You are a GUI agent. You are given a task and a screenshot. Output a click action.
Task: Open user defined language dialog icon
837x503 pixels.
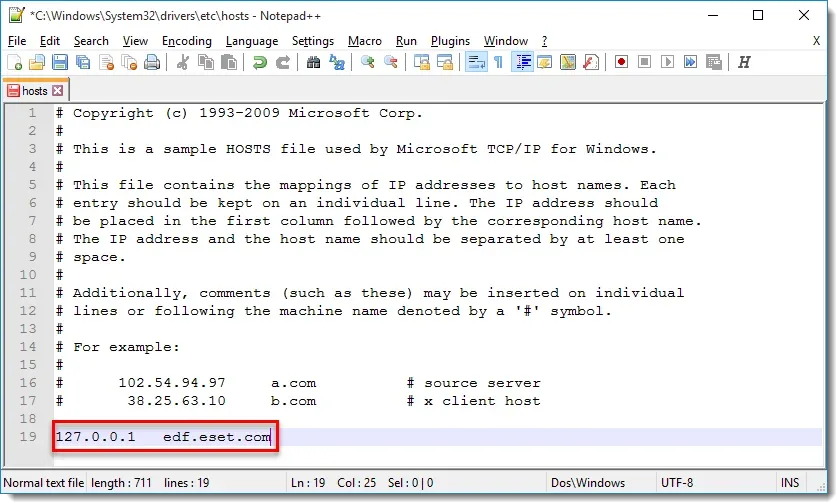[545, 62]
